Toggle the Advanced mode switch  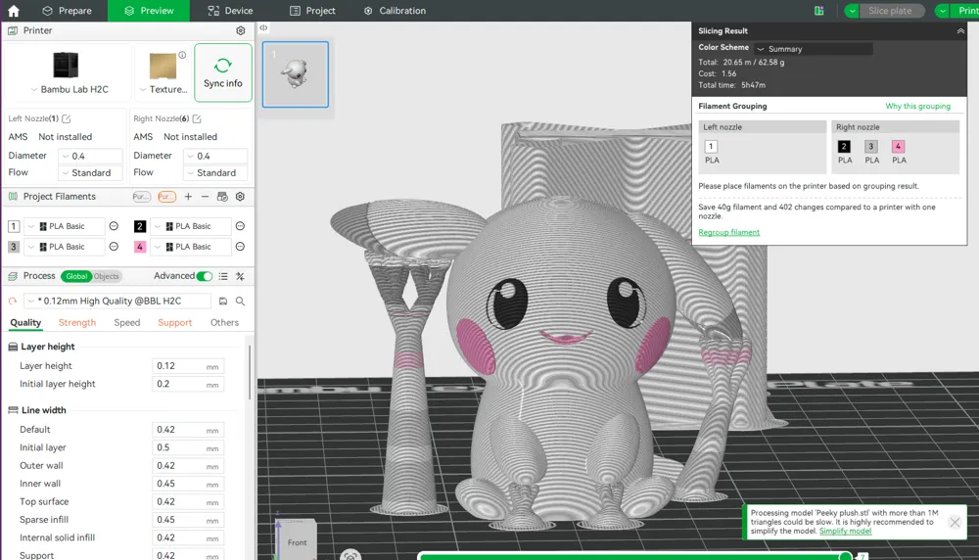[x=205, y=276]
